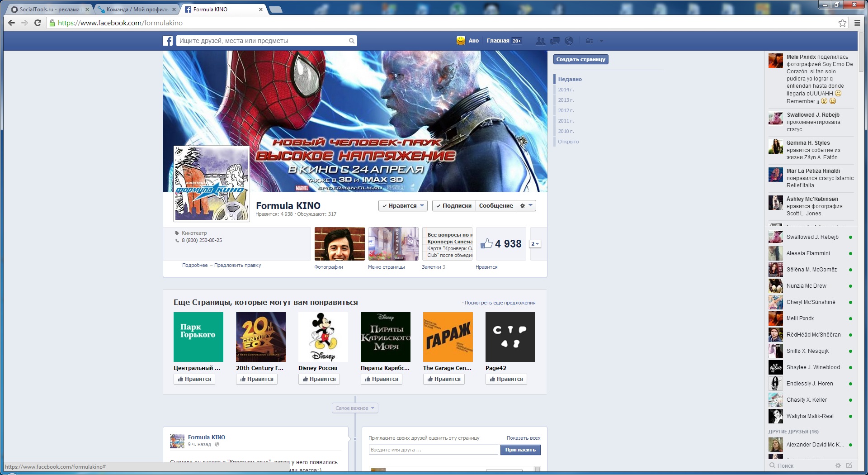Open the Самое важное sort dropdown
The image size is (868, 475).
[355, 408]
